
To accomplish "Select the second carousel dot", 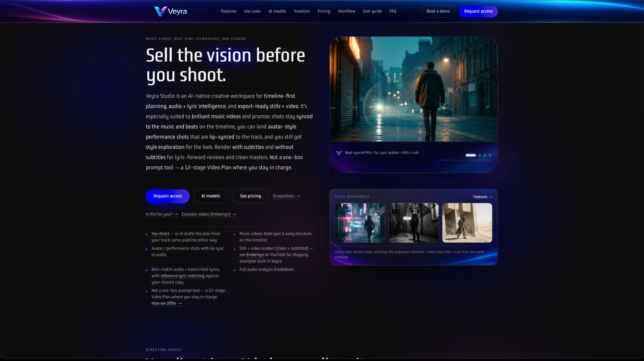I will pyautogui.click(x=480, y=155).
